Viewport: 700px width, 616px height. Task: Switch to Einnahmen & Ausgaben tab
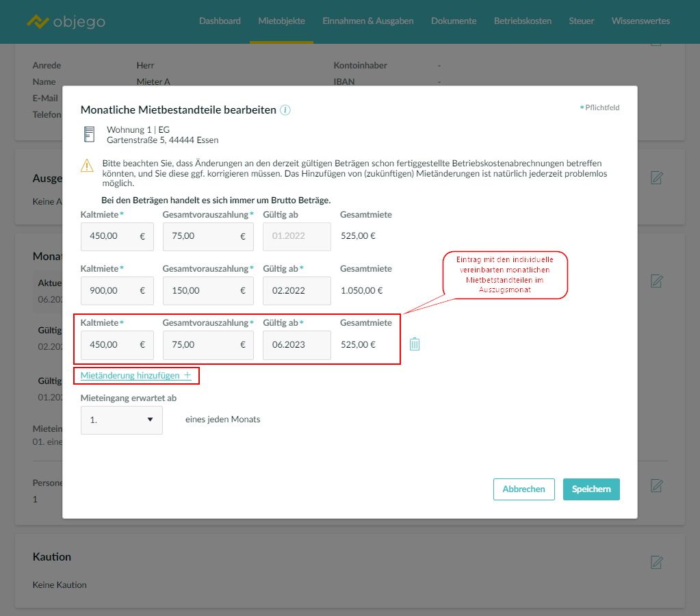point(368,21)
